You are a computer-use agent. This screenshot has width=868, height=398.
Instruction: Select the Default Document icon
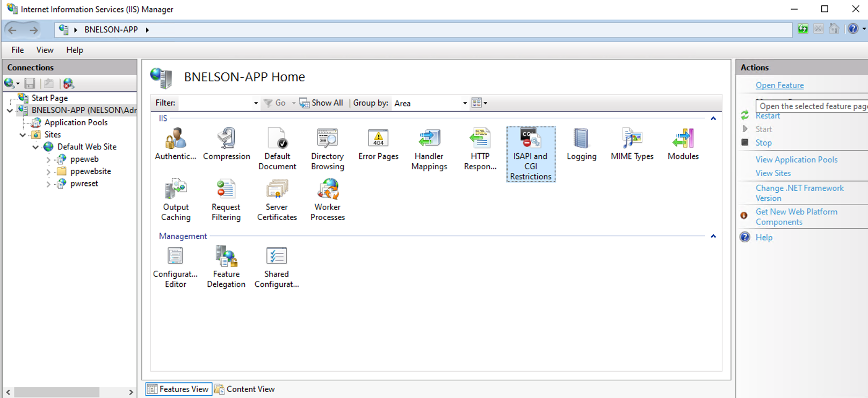point(277,149)
